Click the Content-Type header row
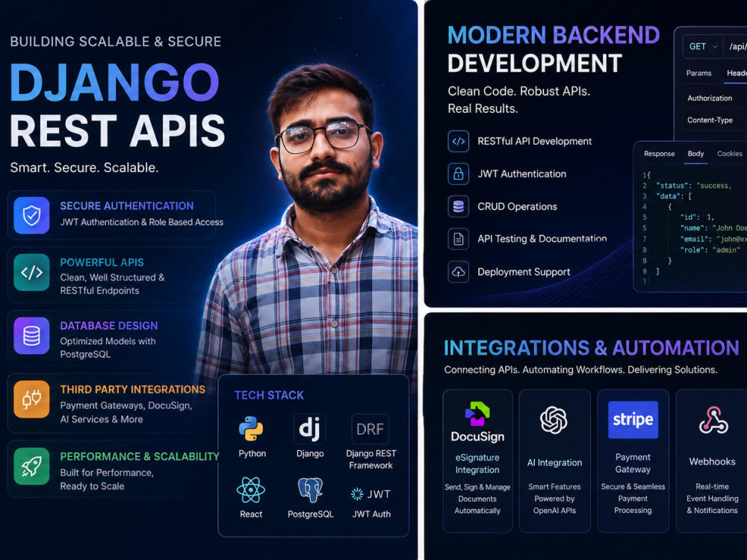Viewport: 747px width, 560px height. [714, 120]
